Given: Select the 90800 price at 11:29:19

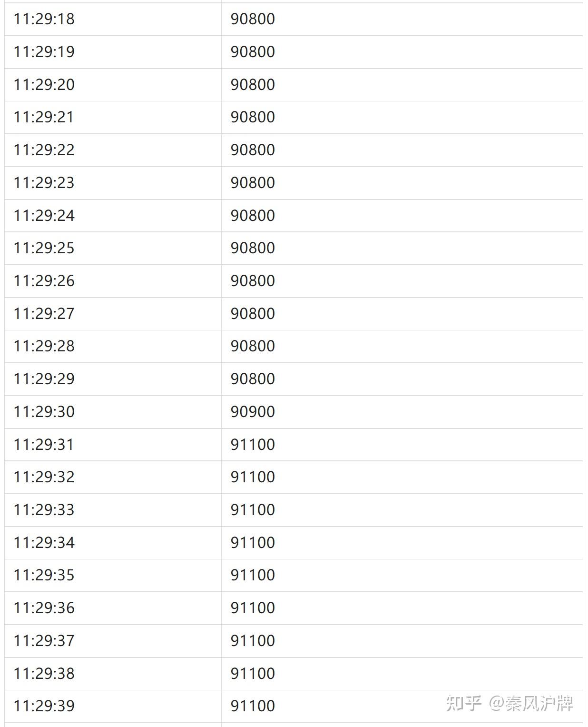Looking at the screenshot, I should (x=253, y=52).
